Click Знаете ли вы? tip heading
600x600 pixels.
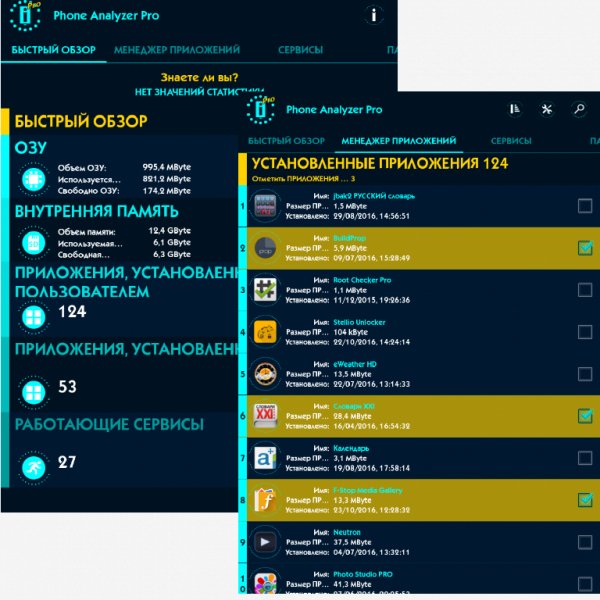click(x=199, y=77)
